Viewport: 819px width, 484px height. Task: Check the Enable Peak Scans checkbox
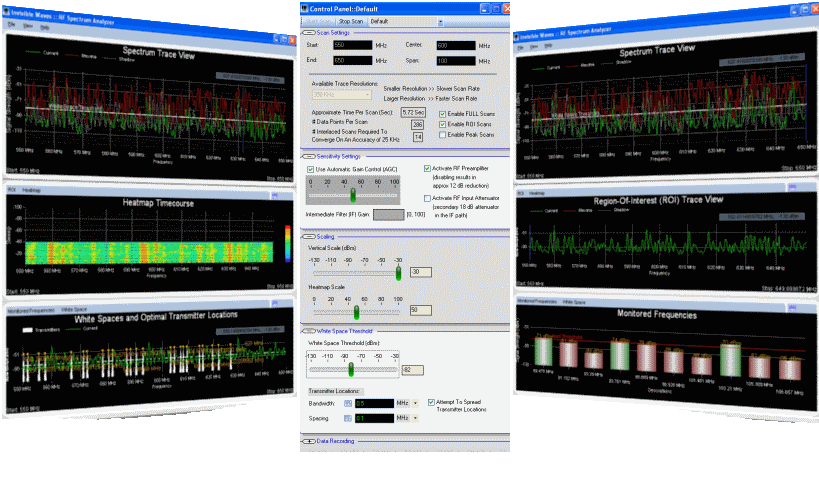pos(442,135)
